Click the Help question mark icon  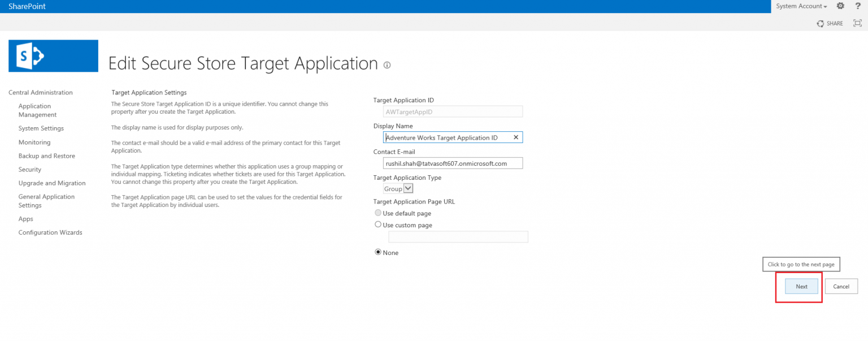pyautogui.click(x=858, y=6)
